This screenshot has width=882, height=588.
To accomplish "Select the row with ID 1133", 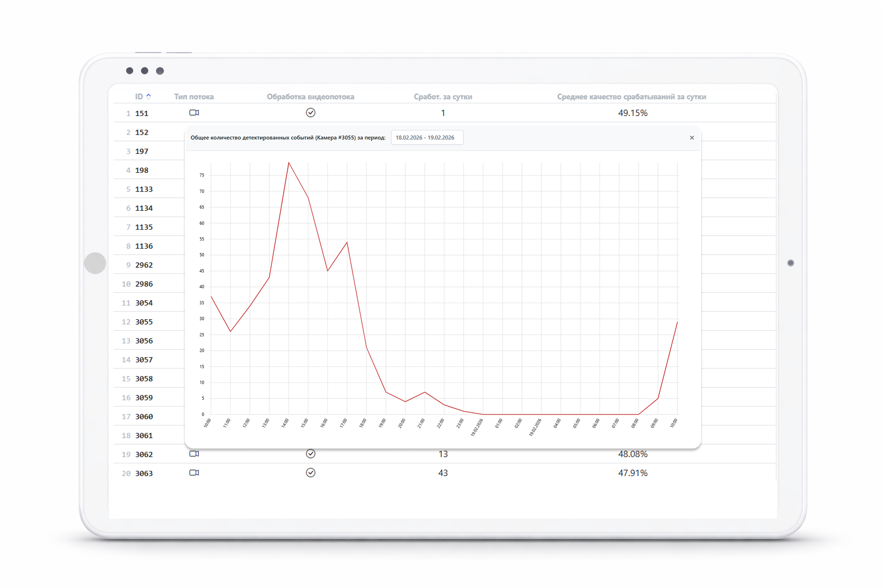I will pos(144,189).
